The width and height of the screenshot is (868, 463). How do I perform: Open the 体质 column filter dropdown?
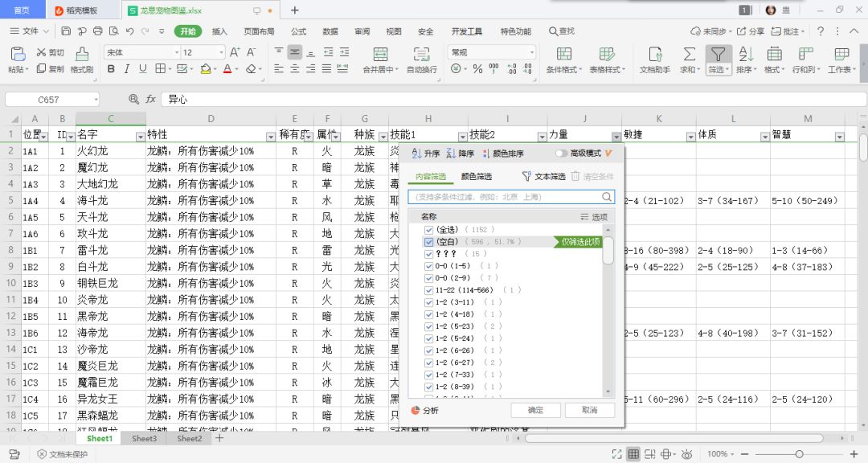click(x=764, y=136)
